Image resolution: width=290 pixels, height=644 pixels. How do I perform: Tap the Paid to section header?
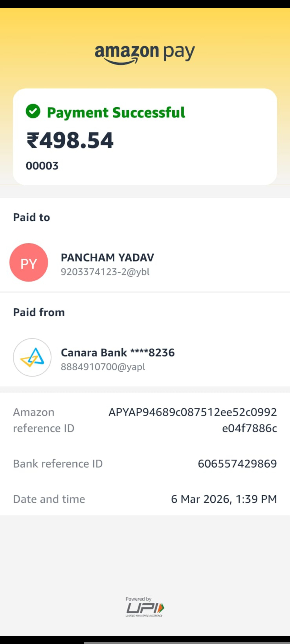pos(32,217)
